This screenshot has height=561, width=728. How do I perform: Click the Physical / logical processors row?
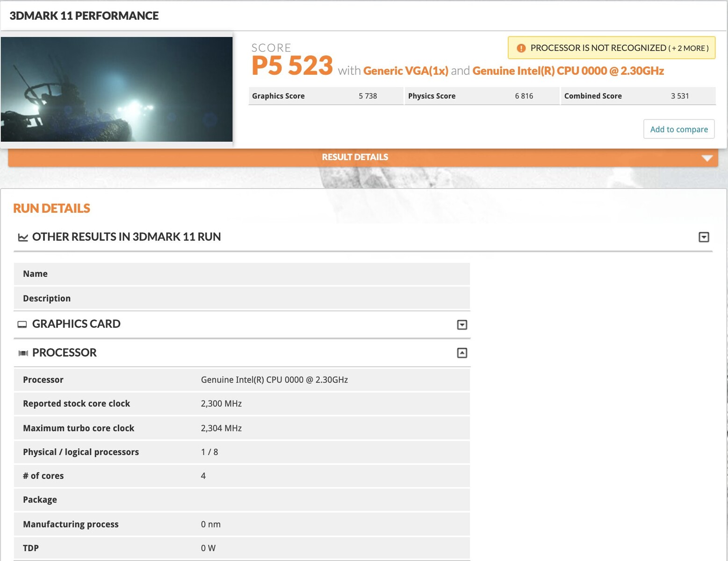[x=242, y=452]
